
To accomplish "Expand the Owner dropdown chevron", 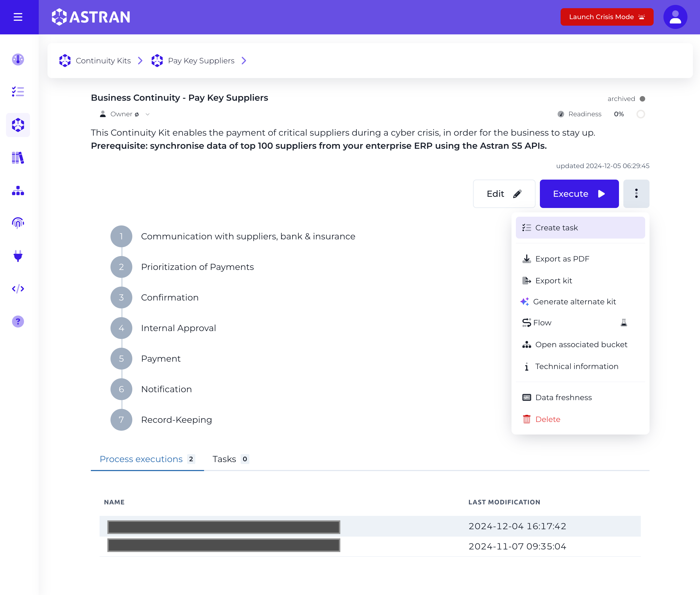I will pyautogui.click(x=147, y=114).
